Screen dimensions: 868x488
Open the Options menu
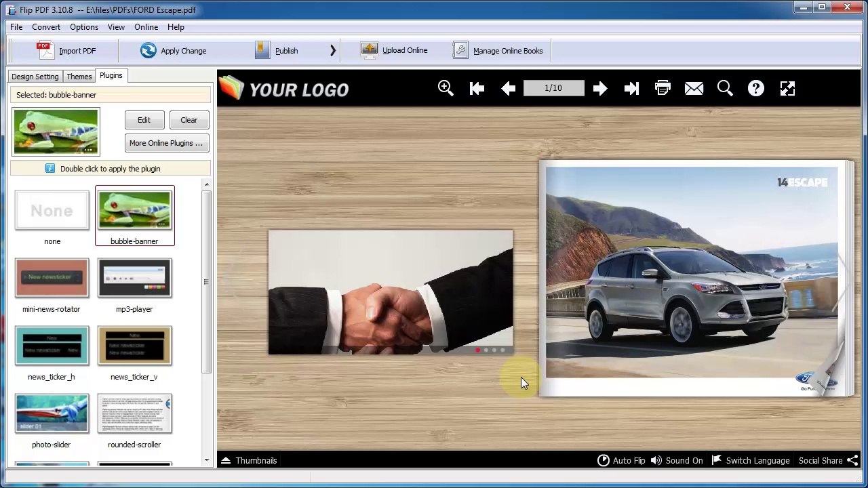click(x=84, y=27)
